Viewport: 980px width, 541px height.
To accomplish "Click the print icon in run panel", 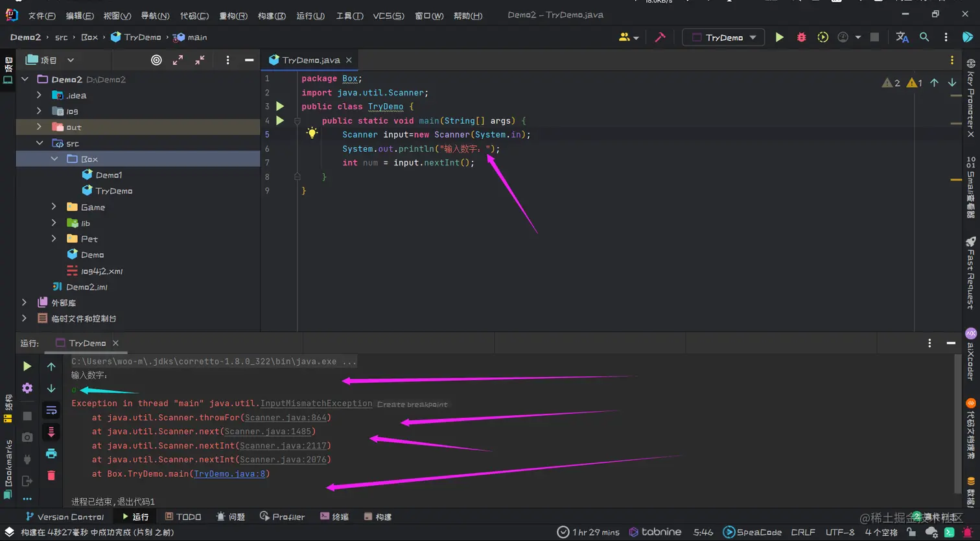I will pos(51,453).
